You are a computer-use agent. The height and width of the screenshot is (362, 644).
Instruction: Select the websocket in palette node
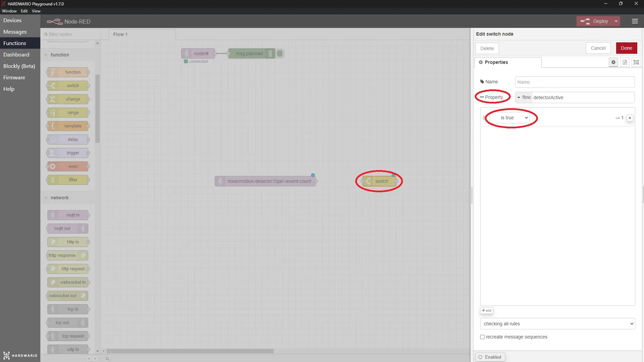pos(68,282)
